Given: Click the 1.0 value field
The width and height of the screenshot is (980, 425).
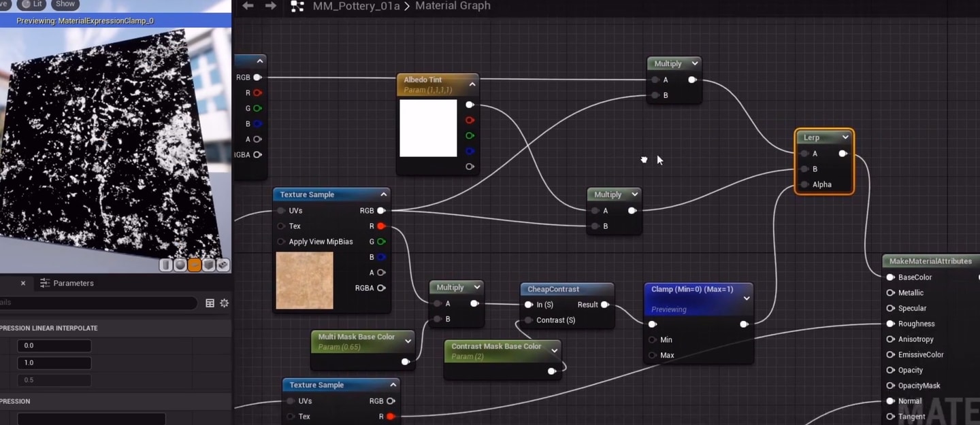Looking at the screenshot, I should (54, 363).
